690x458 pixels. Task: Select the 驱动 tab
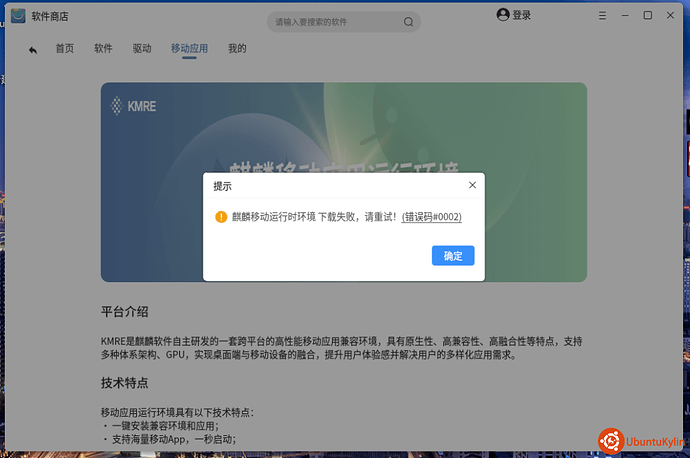[142, 49]
